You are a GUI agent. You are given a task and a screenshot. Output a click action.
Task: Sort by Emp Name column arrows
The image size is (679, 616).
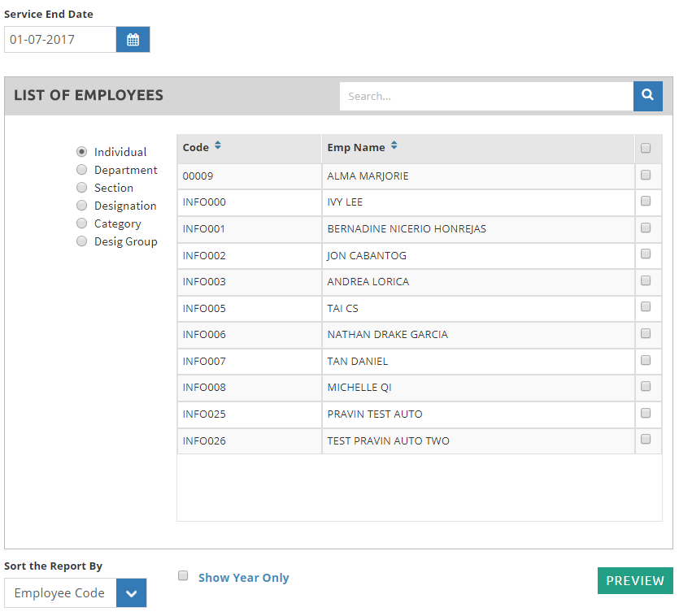coord(394,146)
